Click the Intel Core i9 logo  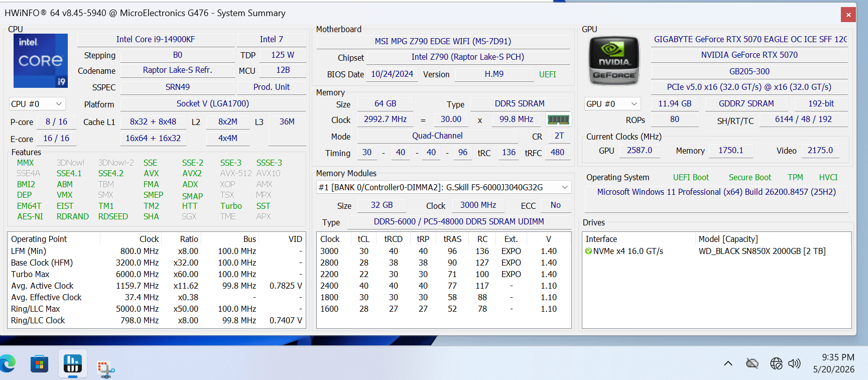tap(41, 61)
